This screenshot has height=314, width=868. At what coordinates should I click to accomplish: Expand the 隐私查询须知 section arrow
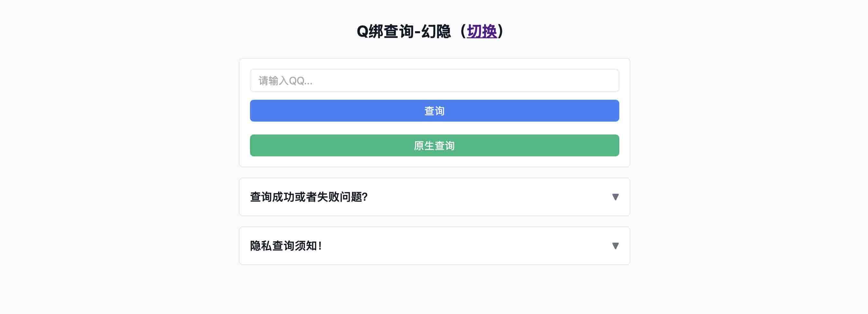click(615, 246)
